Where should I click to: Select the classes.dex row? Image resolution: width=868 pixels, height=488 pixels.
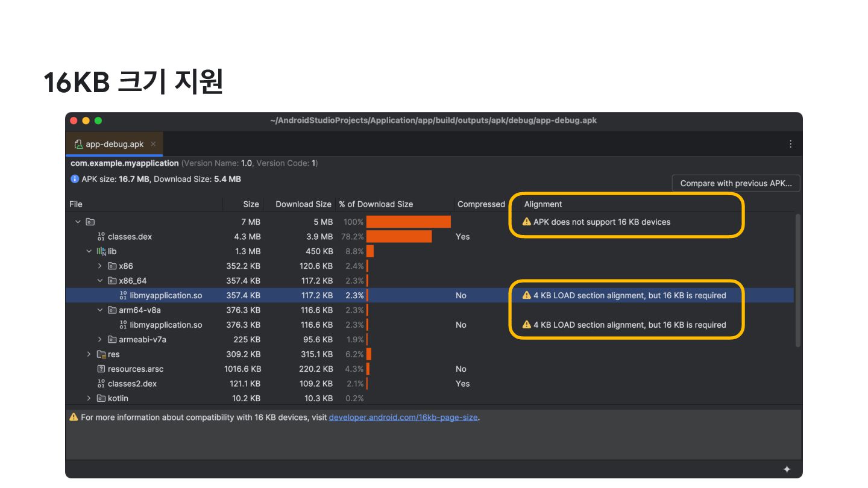430,237
